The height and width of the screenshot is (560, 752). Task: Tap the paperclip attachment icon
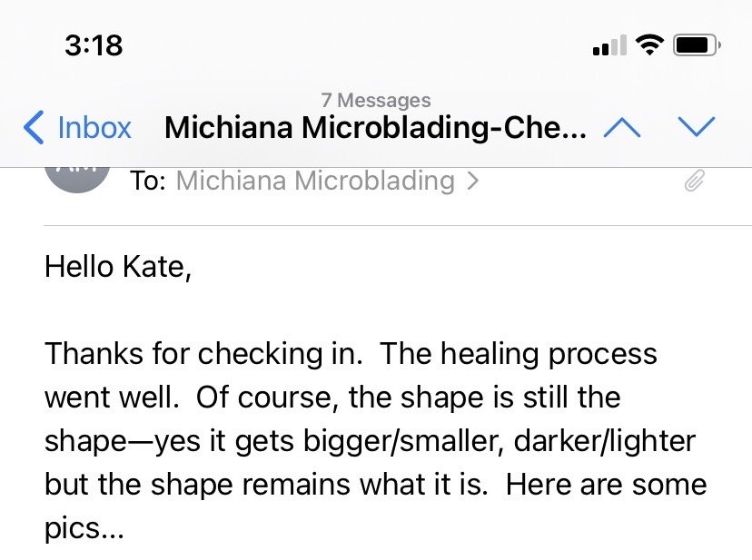click(x=694, y=182)
